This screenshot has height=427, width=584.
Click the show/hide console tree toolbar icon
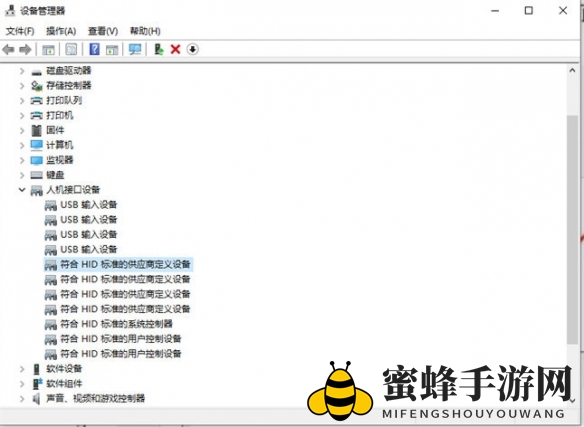(x=48, y=49)
